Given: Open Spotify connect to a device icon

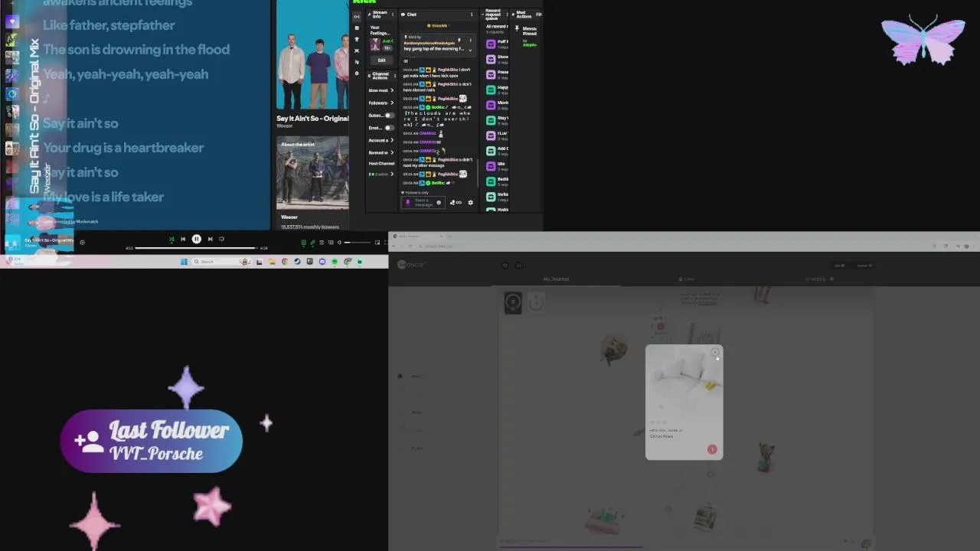Looking at the screenshot, I should click(x=331, y=243).
